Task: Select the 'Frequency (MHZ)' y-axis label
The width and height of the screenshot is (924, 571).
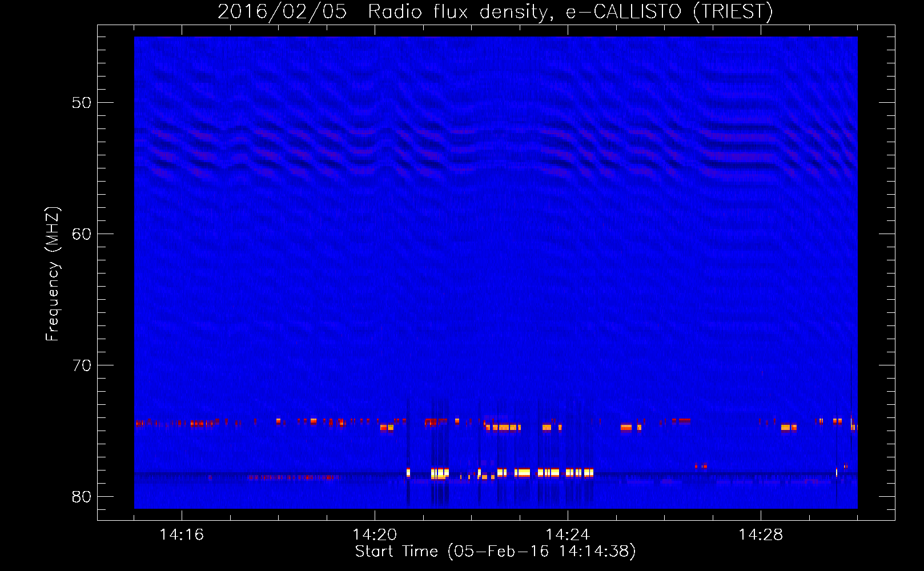Action: coord(52,274)
